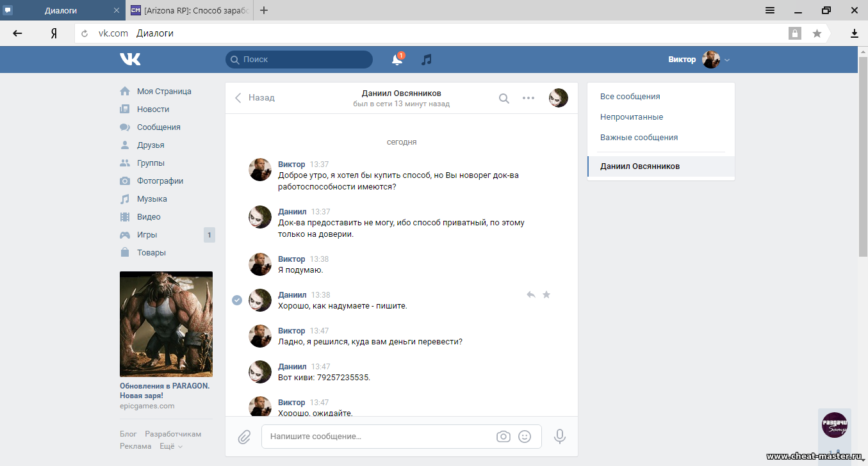Toggle the selected message checkmark circle

click(237, 300)
